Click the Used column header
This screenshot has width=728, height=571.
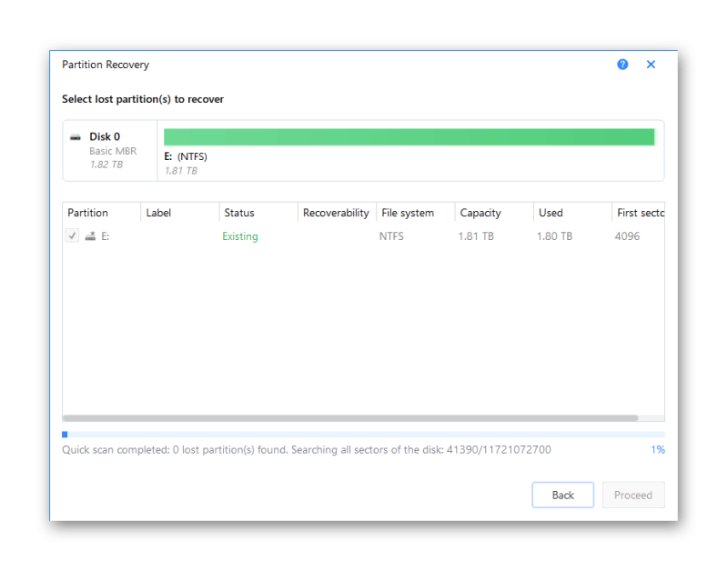click(572, 213)
